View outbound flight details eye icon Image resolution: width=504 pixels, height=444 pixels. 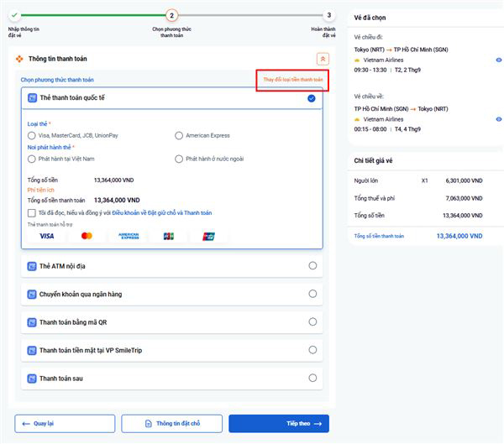498,60
